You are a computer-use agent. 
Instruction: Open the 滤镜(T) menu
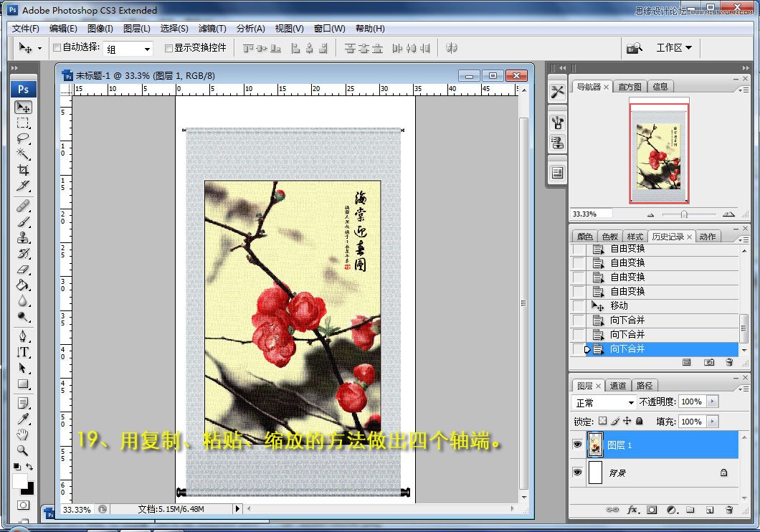212,29
